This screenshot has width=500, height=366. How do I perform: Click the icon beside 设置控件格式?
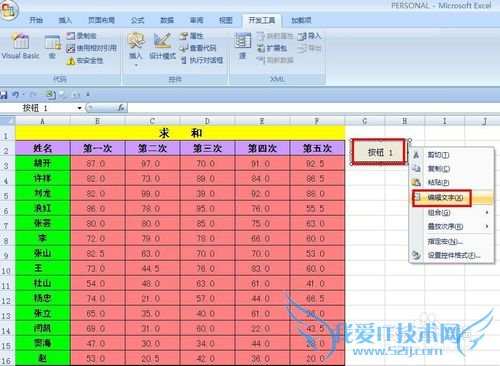pos(416,255)
